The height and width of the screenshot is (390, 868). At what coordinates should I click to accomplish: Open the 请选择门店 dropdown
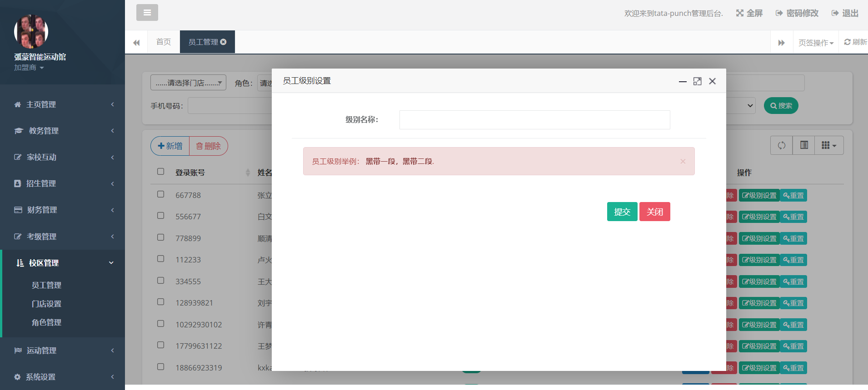point(188,83)
